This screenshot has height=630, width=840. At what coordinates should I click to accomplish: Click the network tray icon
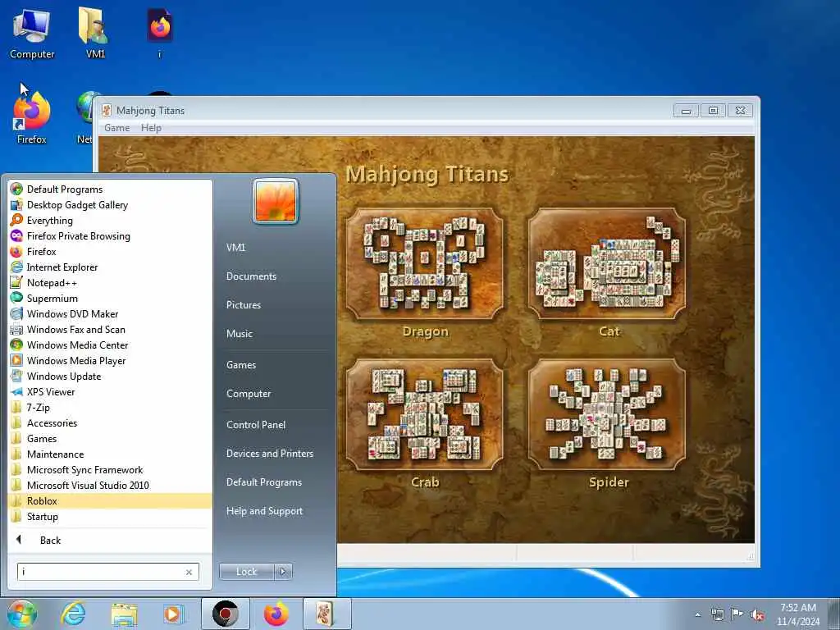717,614
